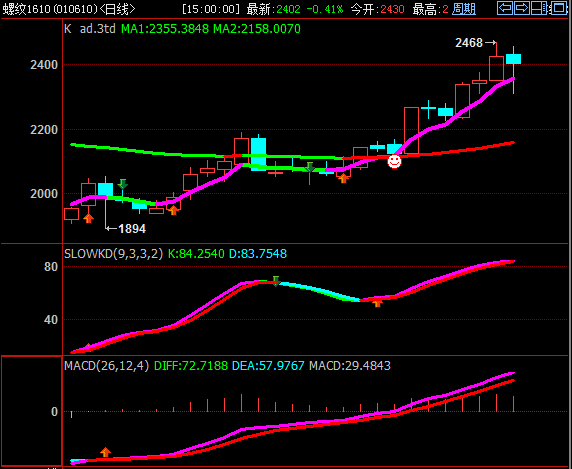Click the right arrow navigation icon
Viewport: 572px width, 469px height.
(x=522, y=8)
